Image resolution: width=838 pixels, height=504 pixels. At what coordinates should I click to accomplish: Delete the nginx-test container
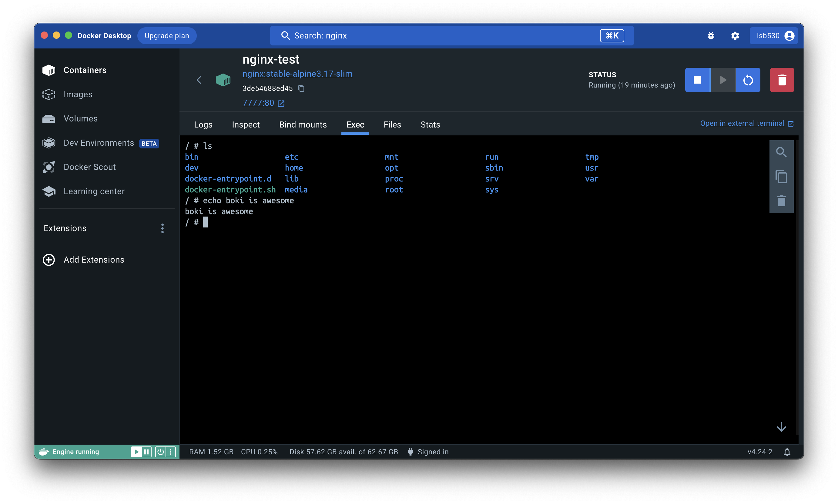point(782,80)
